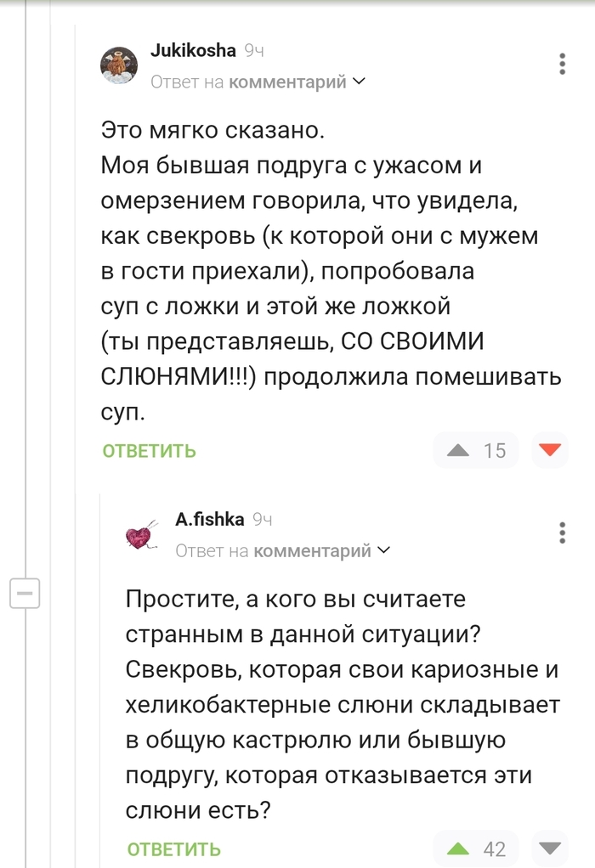Open the three-dot options menu on Jukikosha's comment
The image size is (595, 868).
coord(562,63)
